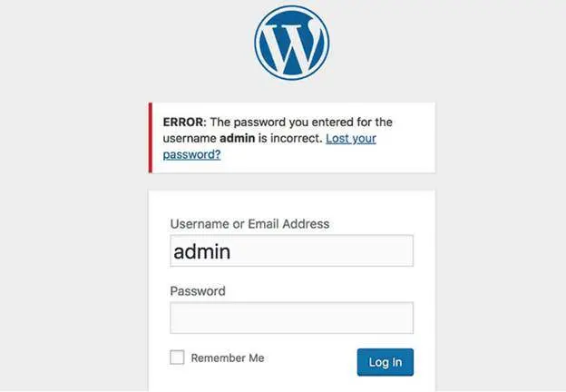Click 'password?' on the link's second line

pyautogui.click(x=191, y=155)
